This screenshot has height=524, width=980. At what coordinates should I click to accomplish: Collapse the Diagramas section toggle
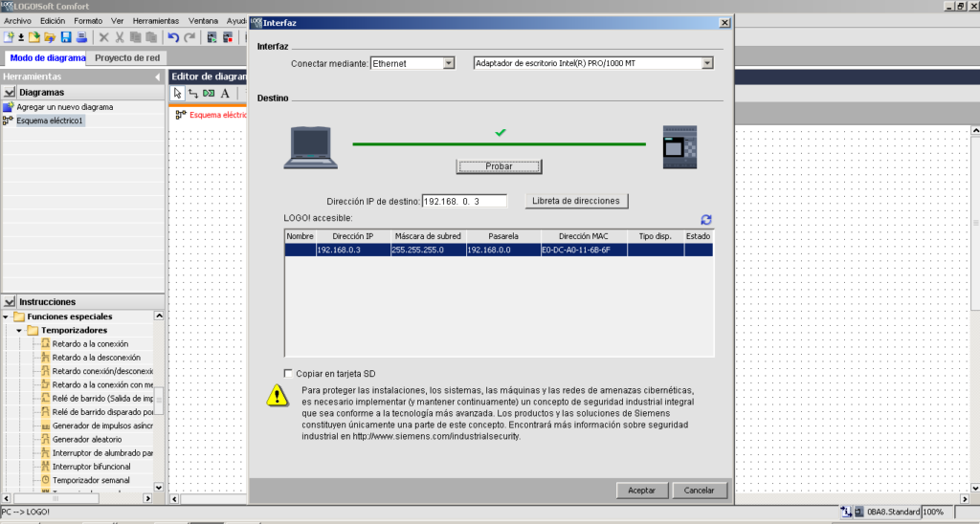click(9, 92)
